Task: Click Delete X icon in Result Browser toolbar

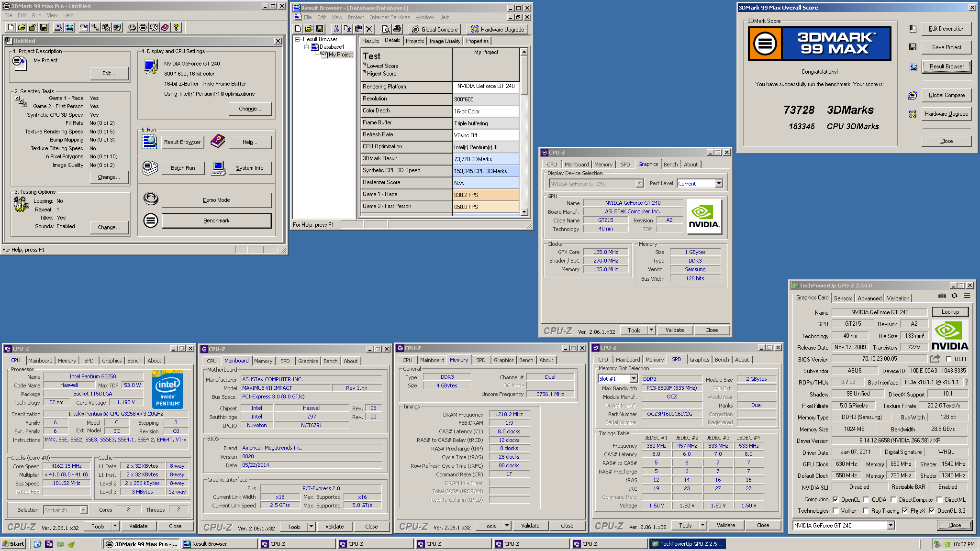Action: point(369,29)
